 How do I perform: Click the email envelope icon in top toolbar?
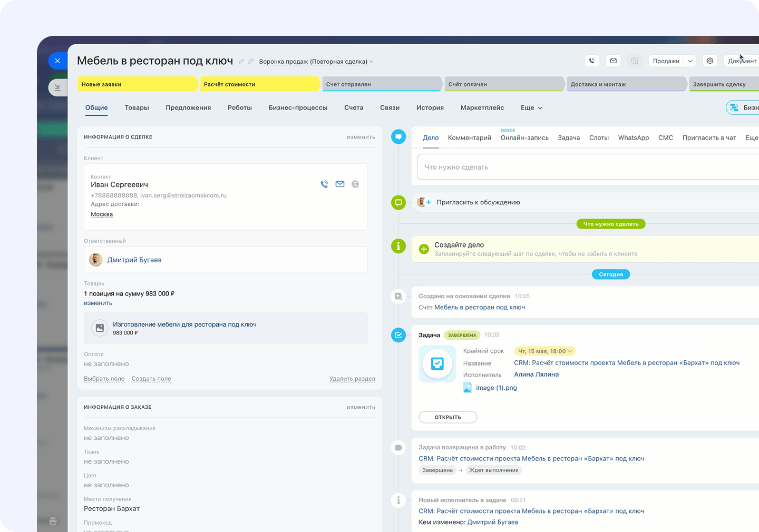coord(613,61)
